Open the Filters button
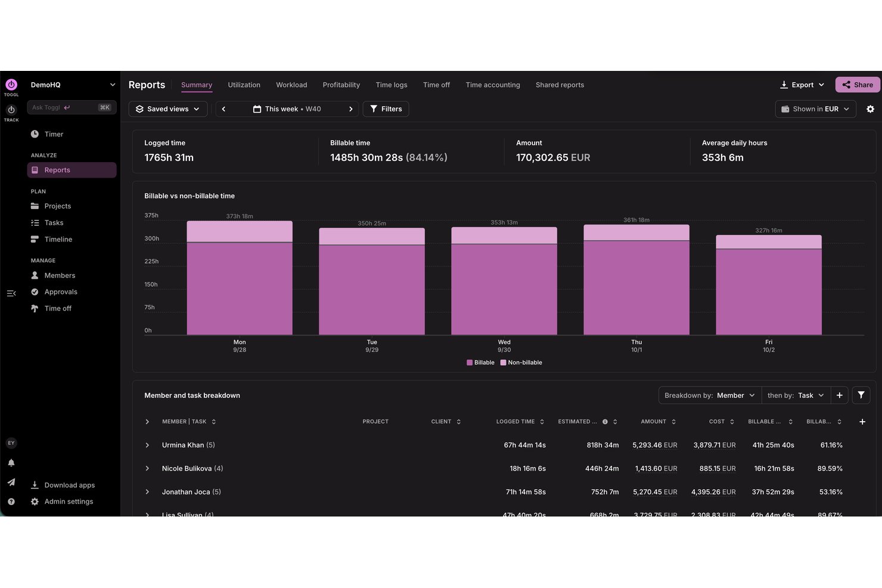Screen dimensions: 882x588 coord(386,109)
